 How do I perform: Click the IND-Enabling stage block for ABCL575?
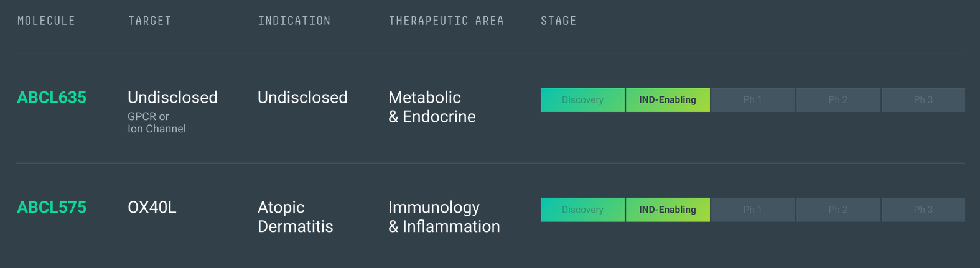[x=668, y=210]
